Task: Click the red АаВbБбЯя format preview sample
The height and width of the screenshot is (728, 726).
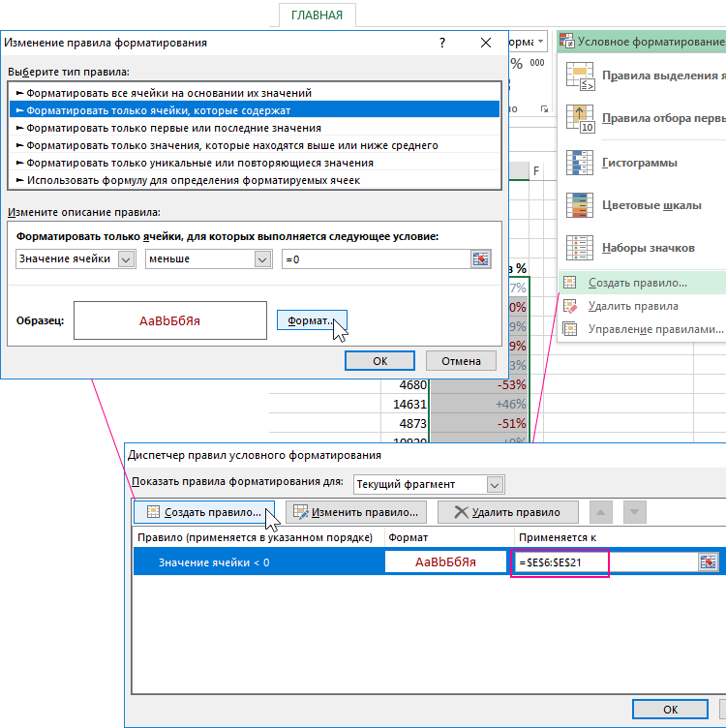Action: (x=169, y=319)
